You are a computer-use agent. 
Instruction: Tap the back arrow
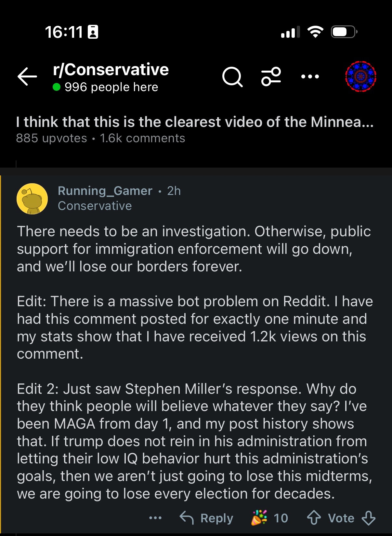[27, 77]
